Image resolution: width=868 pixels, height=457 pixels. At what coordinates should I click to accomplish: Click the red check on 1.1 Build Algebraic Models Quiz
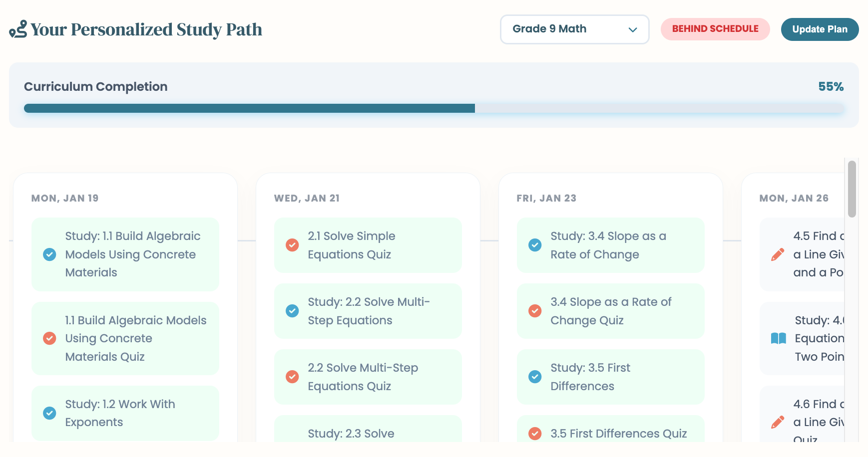click(49, 338)
